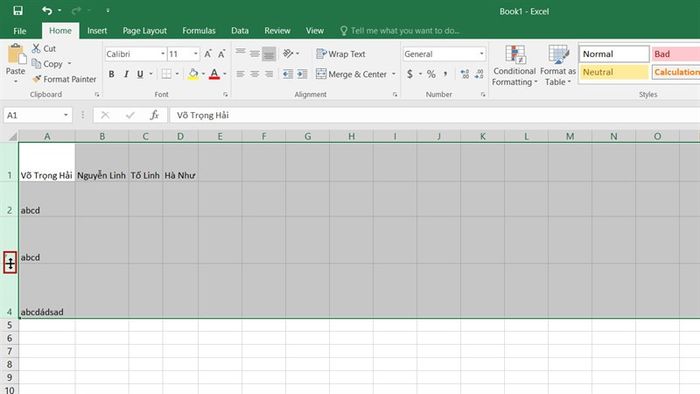Increase indent in the Alignment group
The image size is (700, 394).
[302, 74]
